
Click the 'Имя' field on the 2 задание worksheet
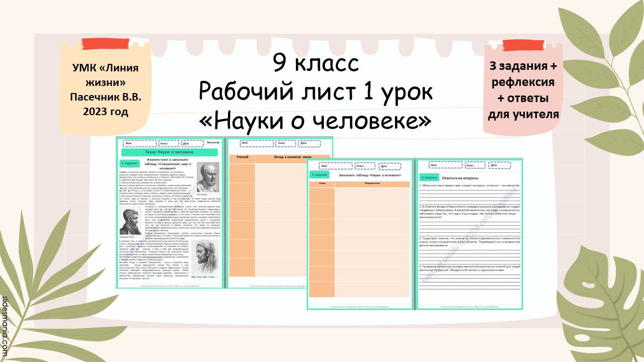[335, 165]
